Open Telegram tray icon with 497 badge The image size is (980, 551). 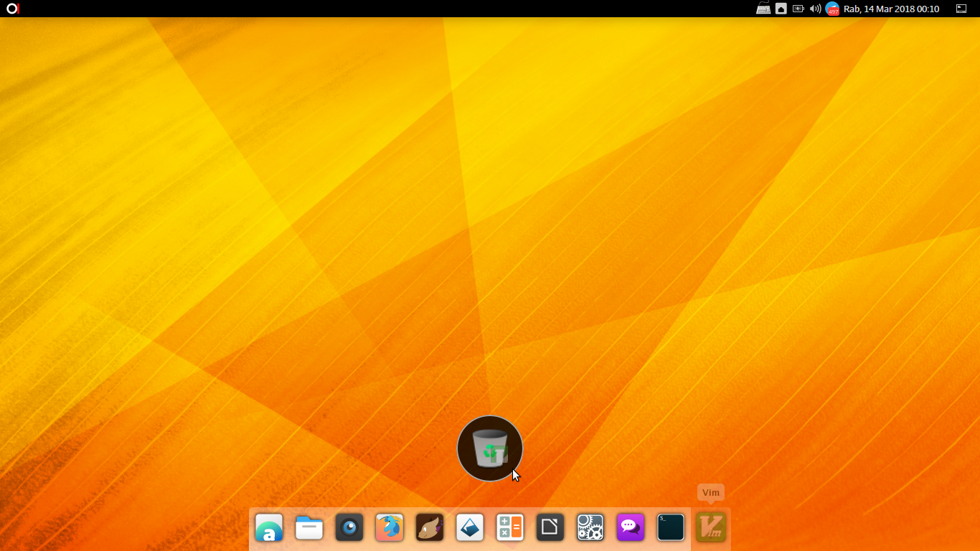[x=832, y=9]
